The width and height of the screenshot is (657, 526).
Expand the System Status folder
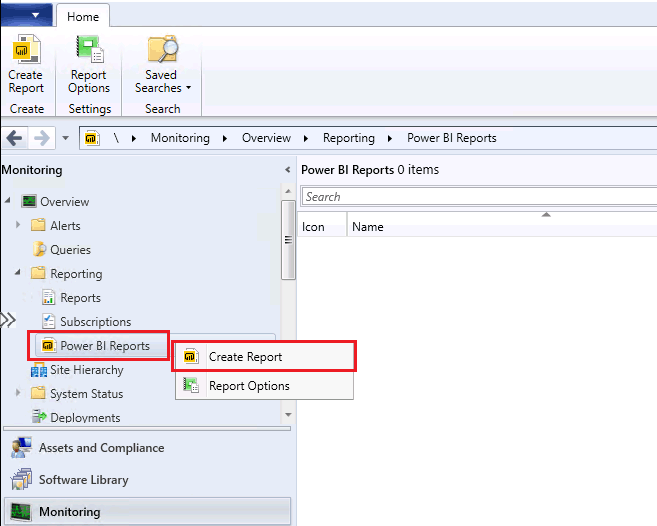[x=18, y=393]
